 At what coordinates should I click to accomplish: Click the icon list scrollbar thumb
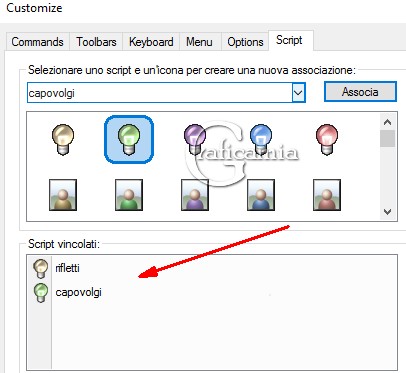coord(387,139)
